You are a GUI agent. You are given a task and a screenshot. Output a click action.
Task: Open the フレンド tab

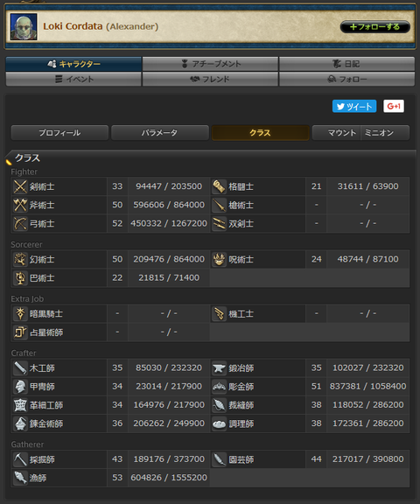(210, 79)
